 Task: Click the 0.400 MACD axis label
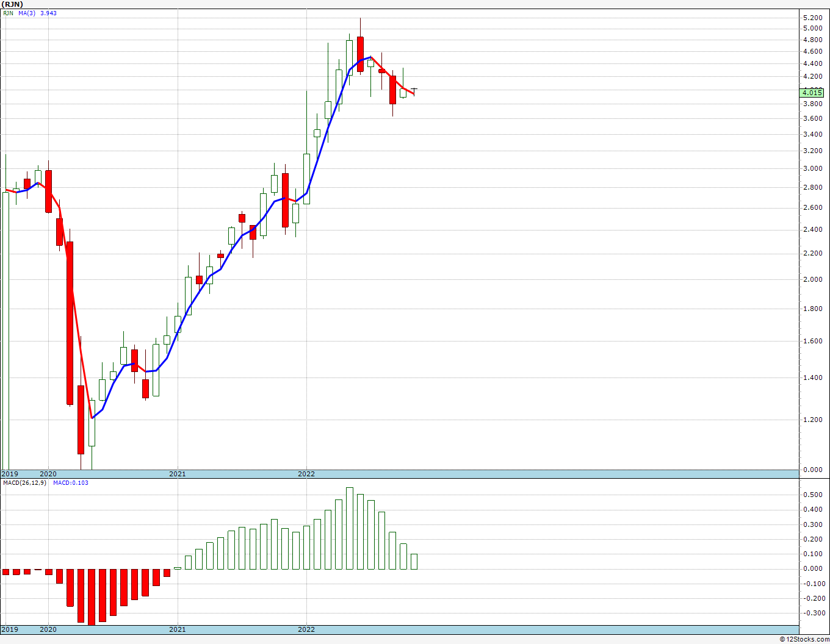coord(812,510)
